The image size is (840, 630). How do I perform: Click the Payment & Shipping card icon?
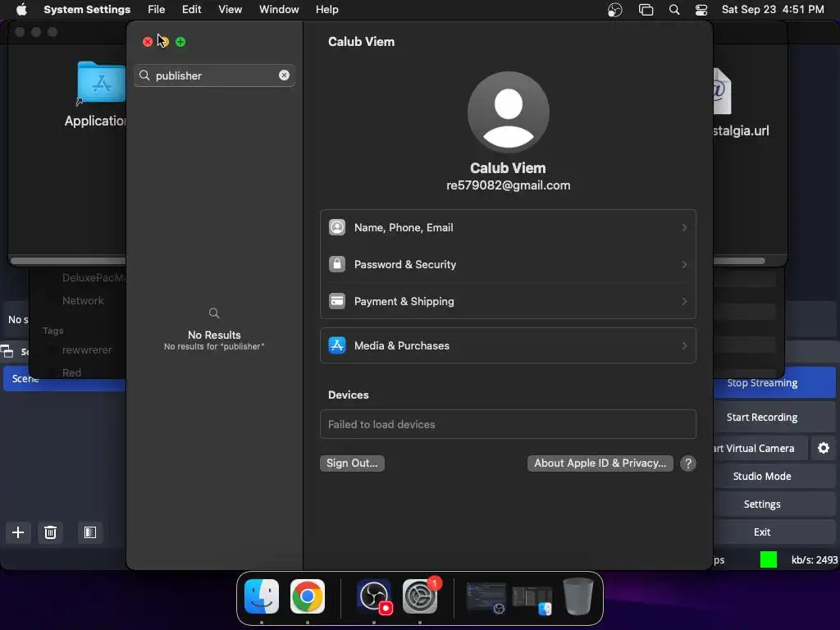[x=337, y=302]
